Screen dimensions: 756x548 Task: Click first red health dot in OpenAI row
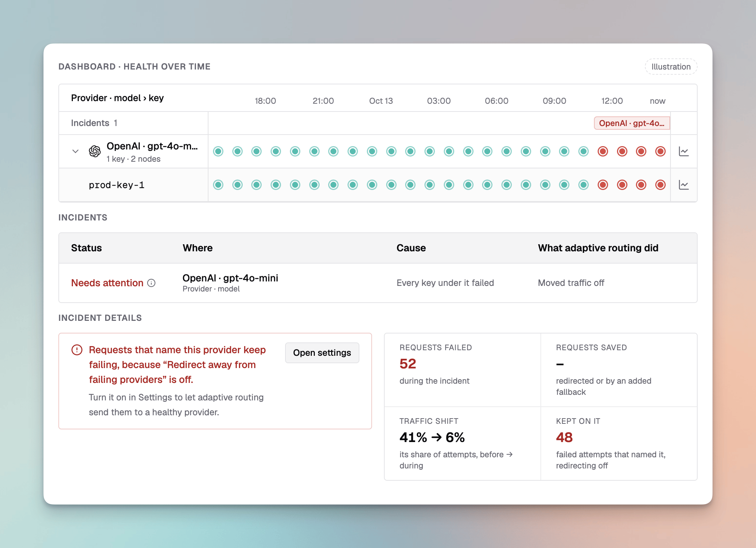coord(603,151)
